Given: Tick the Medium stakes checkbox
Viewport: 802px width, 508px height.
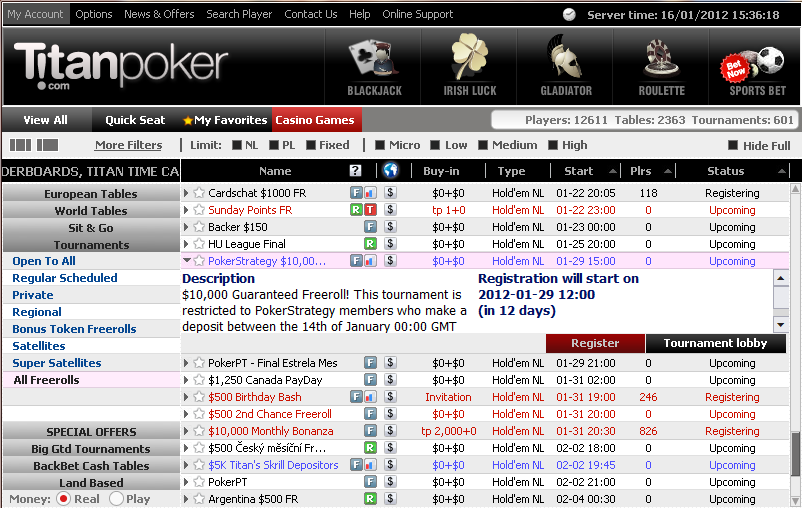Looking at the screenshot, I should point(483,145).
